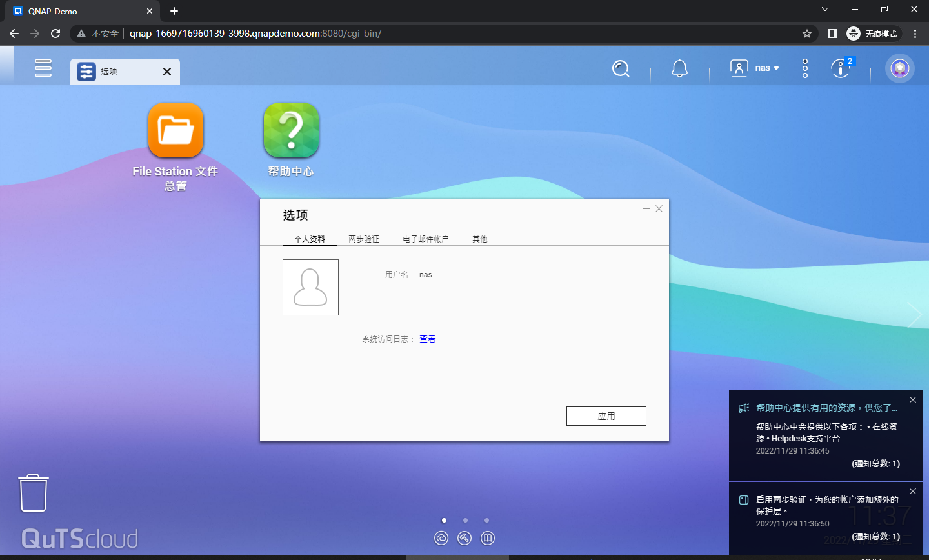Click the profile picture placeholder
929x560 pixels.
point(310,288)
